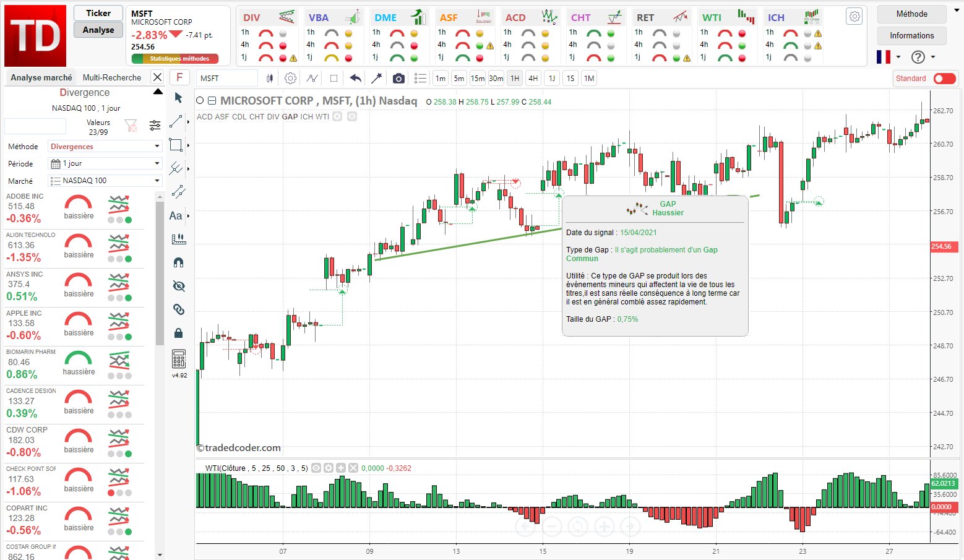
Task: Click the square icon in chart toolbar
Action: [x=334, y=79]
